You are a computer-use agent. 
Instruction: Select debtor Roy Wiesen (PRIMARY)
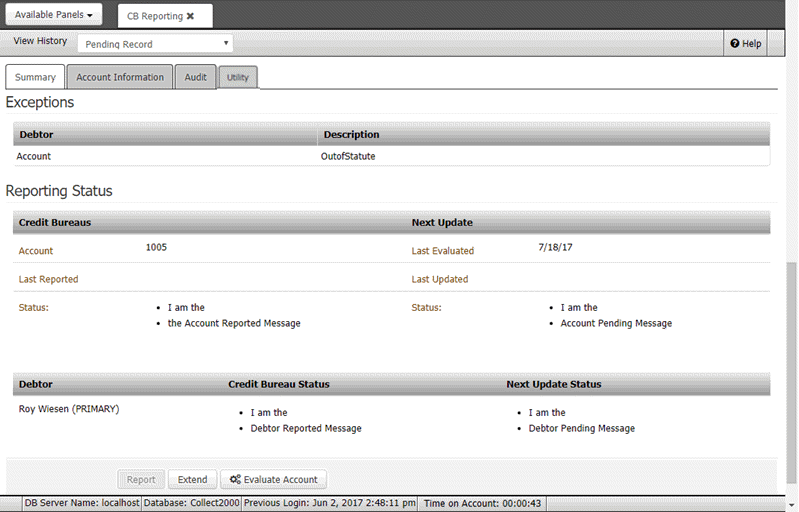69,409
